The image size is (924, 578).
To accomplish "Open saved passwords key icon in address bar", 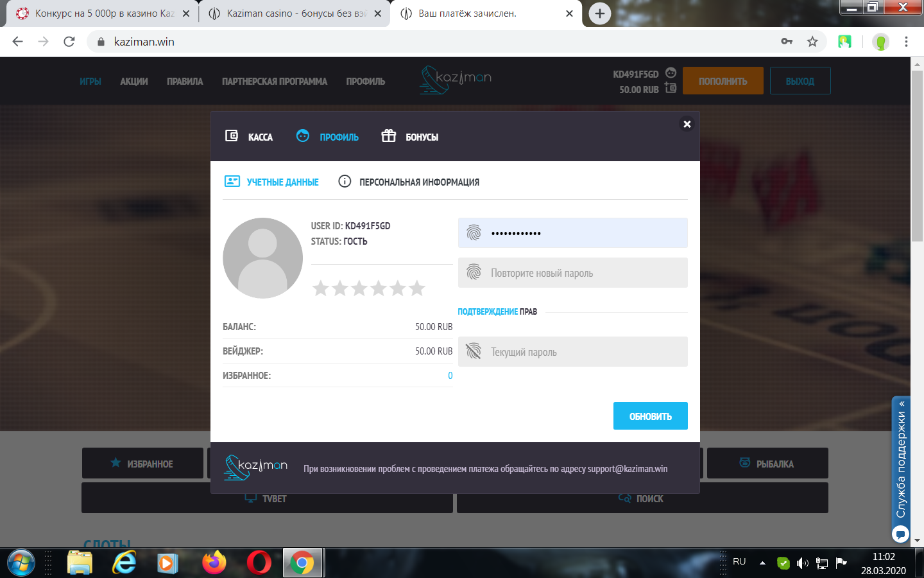I will [787, 42].
